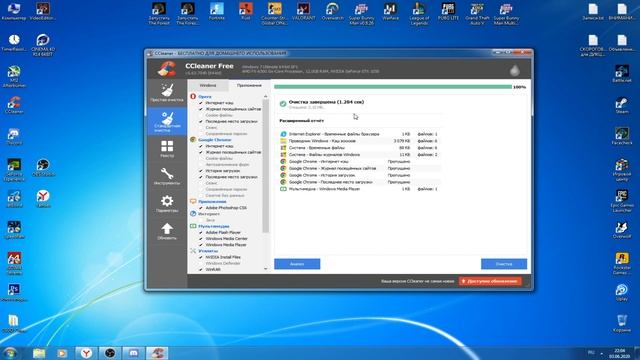Collapse the Opera section header
The image size is (640, 360).
point(204,97)
